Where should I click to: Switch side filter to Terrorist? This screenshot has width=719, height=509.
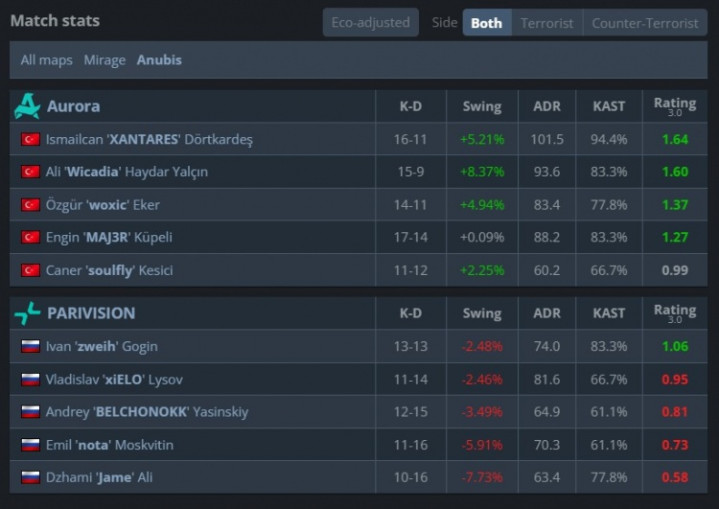tap(547, 23)
